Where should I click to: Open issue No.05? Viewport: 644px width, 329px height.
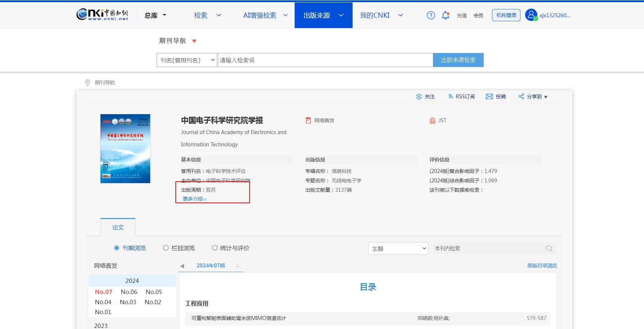[x=154, y=292]
